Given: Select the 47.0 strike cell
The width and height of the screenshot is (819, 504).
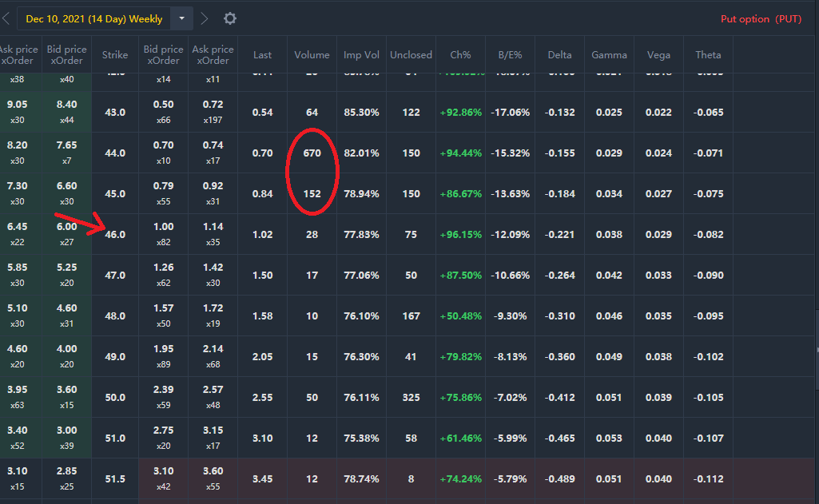Looking at the screenshot, I should (115, 276).
